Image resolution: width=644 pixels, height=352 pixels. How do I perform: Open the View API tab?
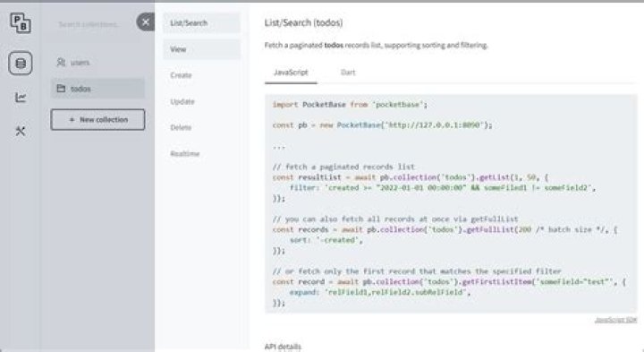(201, 49)
